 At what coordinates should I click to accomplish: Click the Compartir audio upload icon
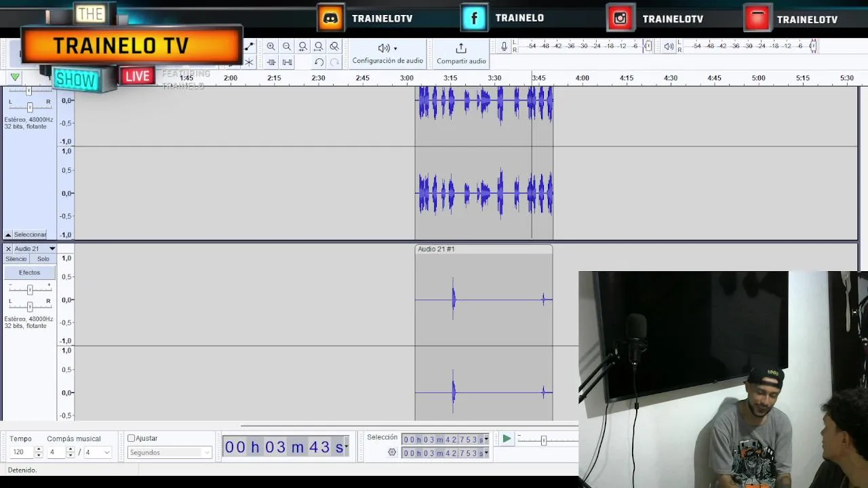[461, 48]
